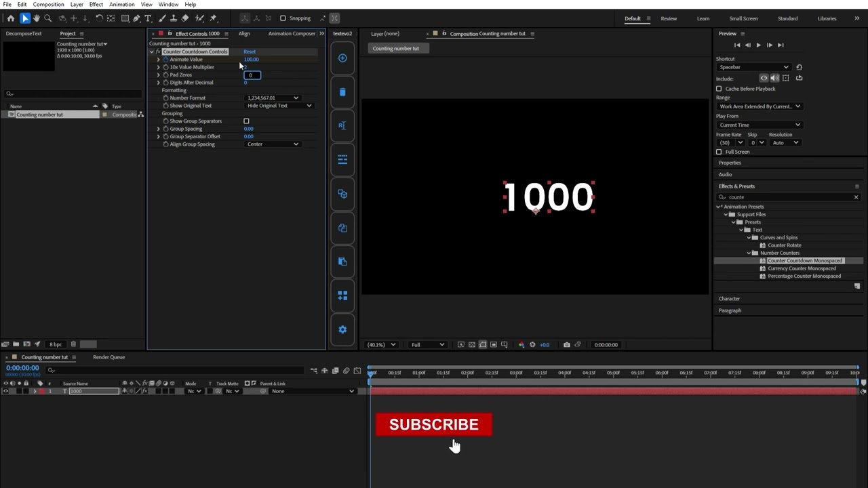Clear the effects search with X button

point(856,197)
